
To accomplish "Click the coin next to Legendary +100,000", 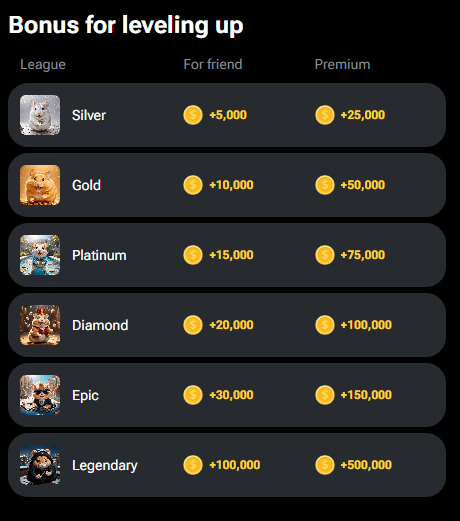I will (193, 465).
